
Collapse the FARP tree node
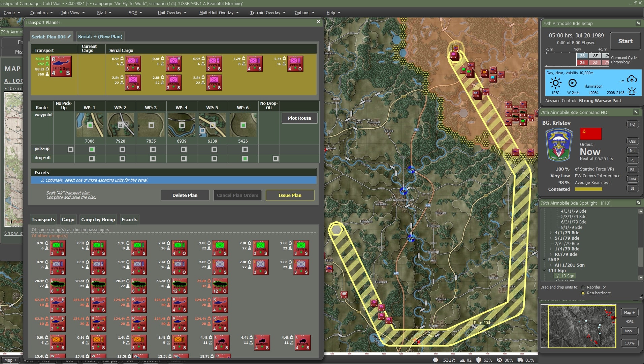(544, 260)
